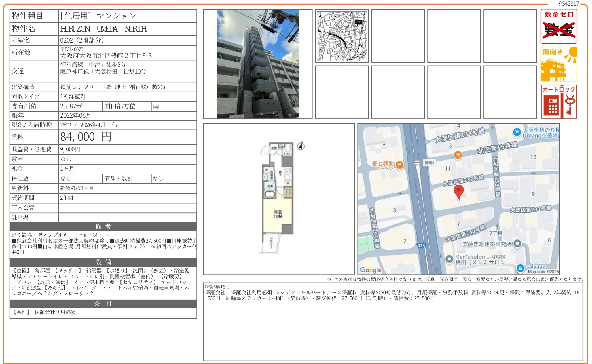Open the small area map thumbnail
Viewport: 592px width, 364px height.
point(341,36)
